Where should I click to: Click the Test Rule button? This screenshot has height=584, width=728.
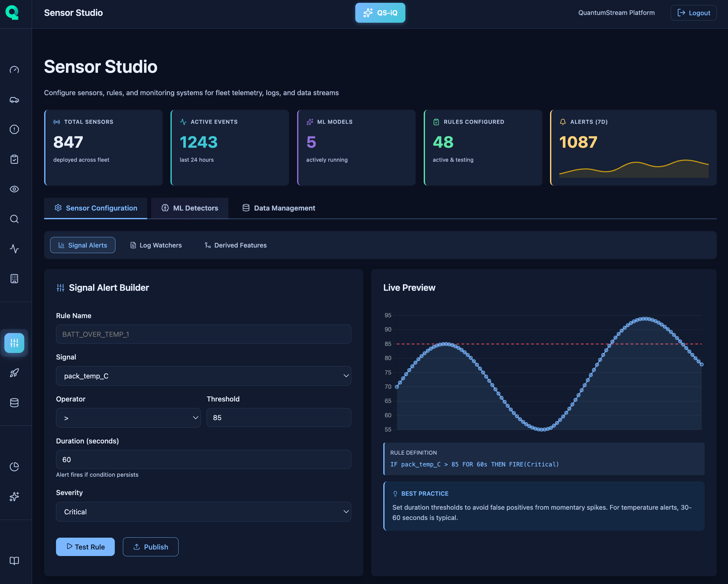pyautogui.click(x=85, y=547)
